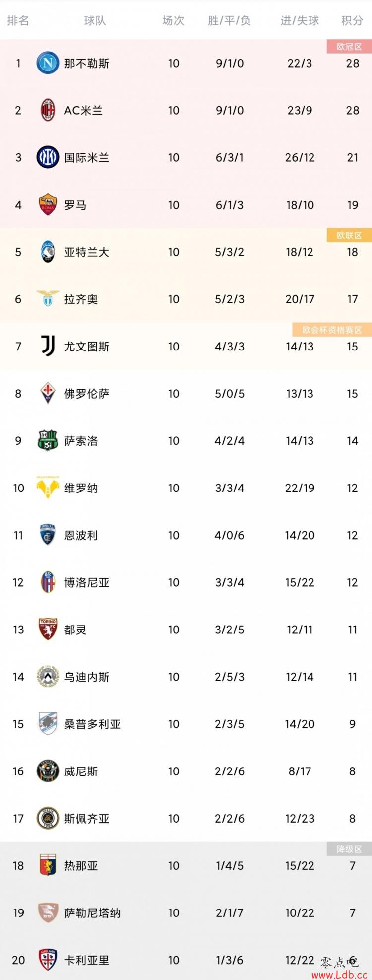This screenshot has width=372, height=980.
Task: Select the Inter Milan logo
Action: coord(48,157)
